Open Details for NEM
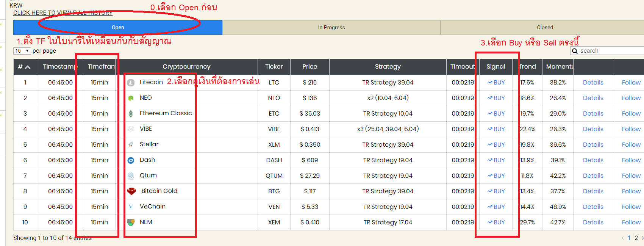Viewport: 644px width, 246px height. 593,222
